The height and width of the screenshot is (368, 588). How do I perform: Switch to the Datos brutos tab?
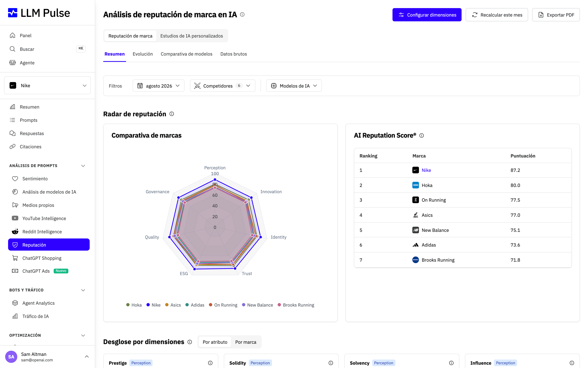tap(234, 54)
